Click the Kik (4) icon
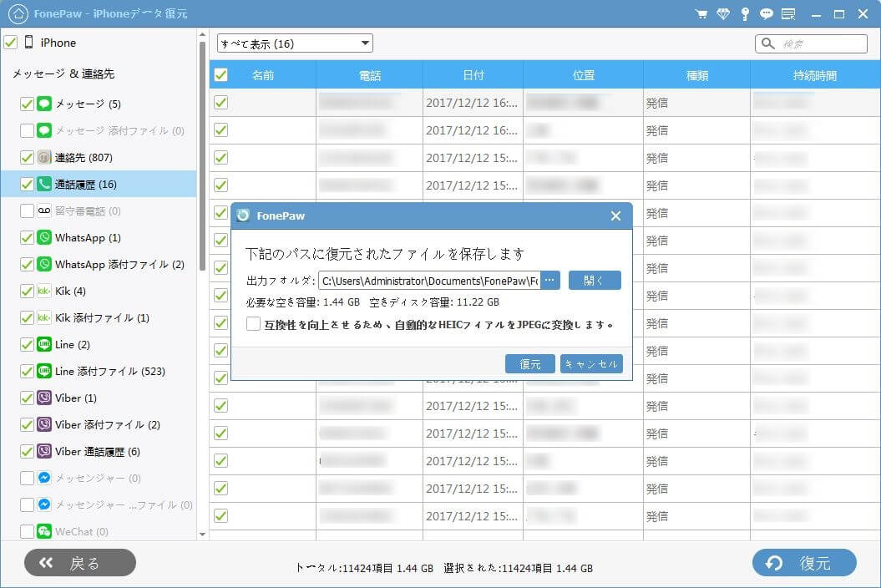This screenshot has height=588, width=881. coord(44,291)
